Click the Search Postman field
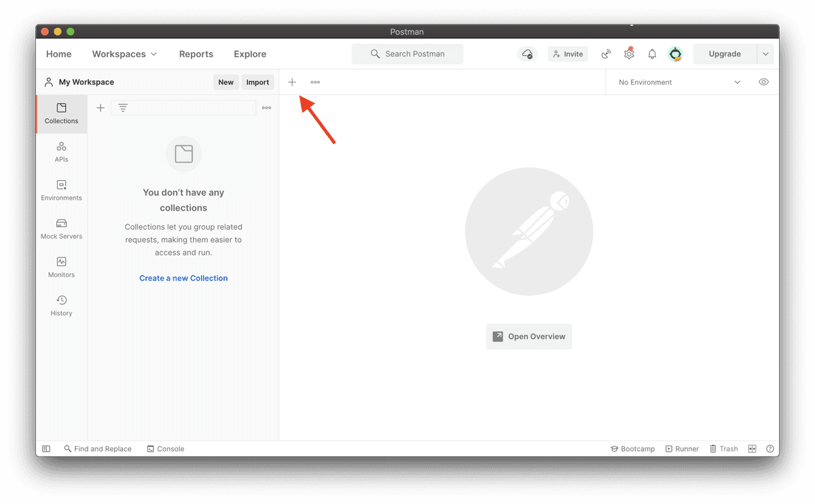Viewport: 815px width, 504px height. click(x=407, y=54)
